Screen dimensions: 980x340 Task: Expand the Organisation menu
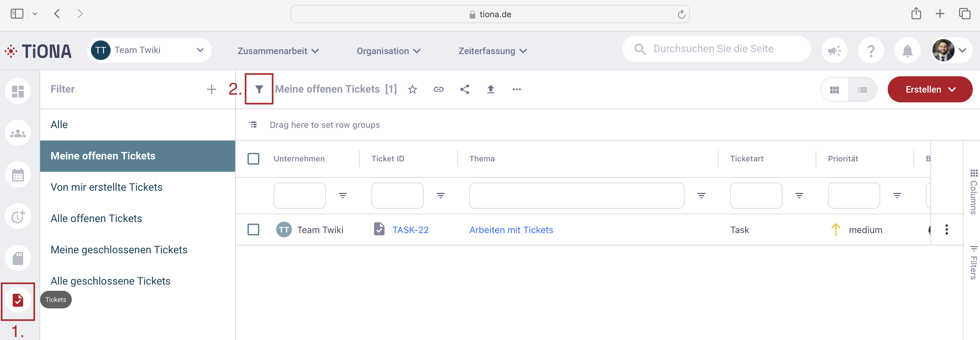point(388,51)
